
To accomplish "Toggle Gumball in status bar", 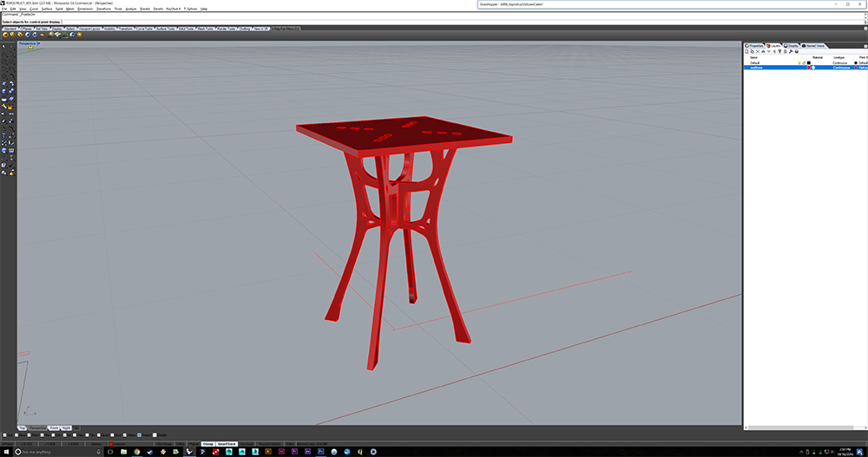I will [x=247, y=444].
